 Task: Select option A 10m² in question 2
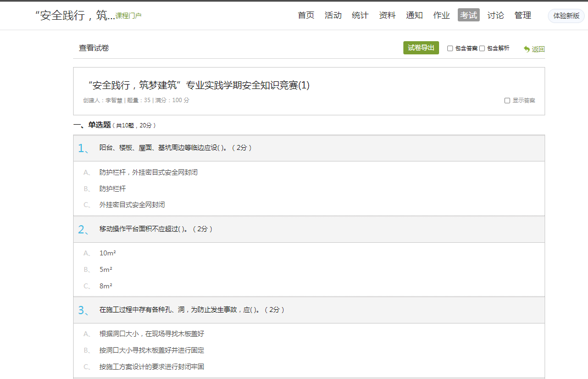point(108,253)
